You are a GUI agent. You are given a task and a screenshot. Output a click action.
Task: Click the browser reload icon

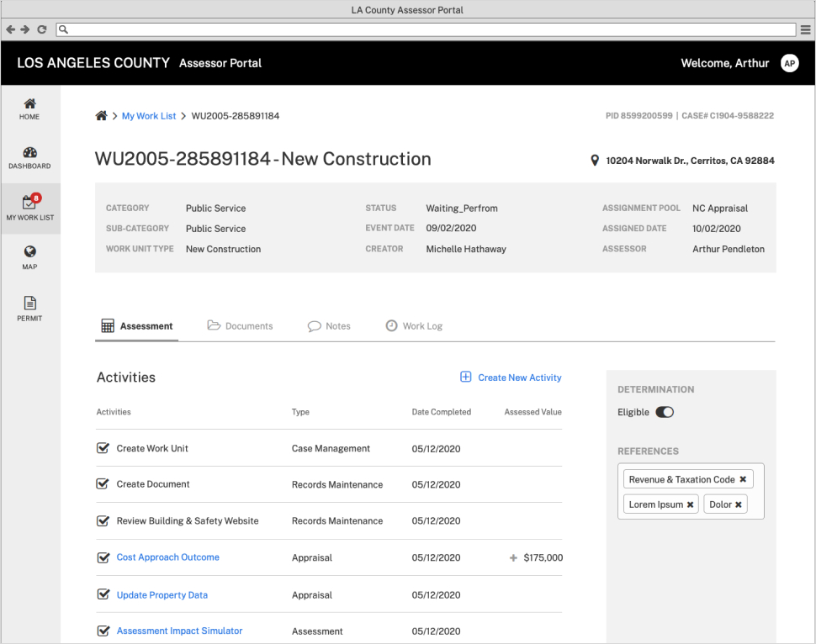pos(41,29)
